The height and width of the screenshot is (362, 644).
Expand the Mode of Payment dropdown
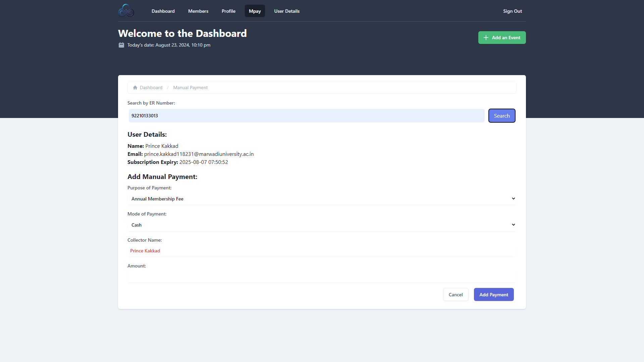(321, 225)
